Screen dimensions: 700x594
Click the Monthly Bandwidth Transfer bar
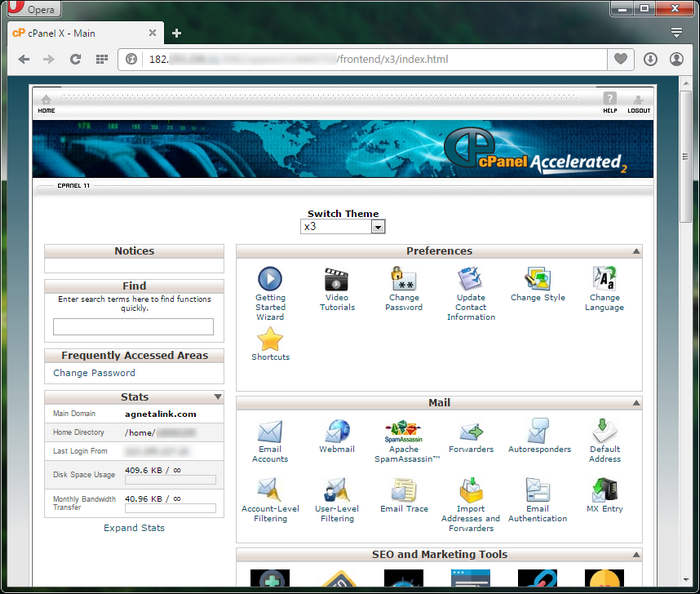(171, 508)
